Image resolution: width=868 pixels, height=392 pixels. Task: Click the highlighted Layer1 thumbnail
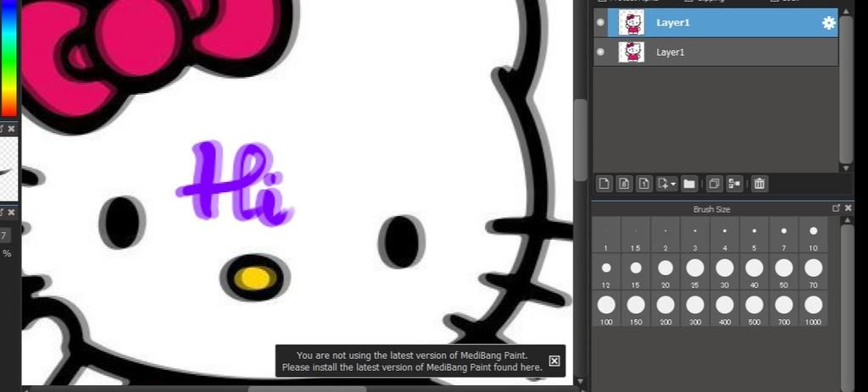[x=631, y=23]
